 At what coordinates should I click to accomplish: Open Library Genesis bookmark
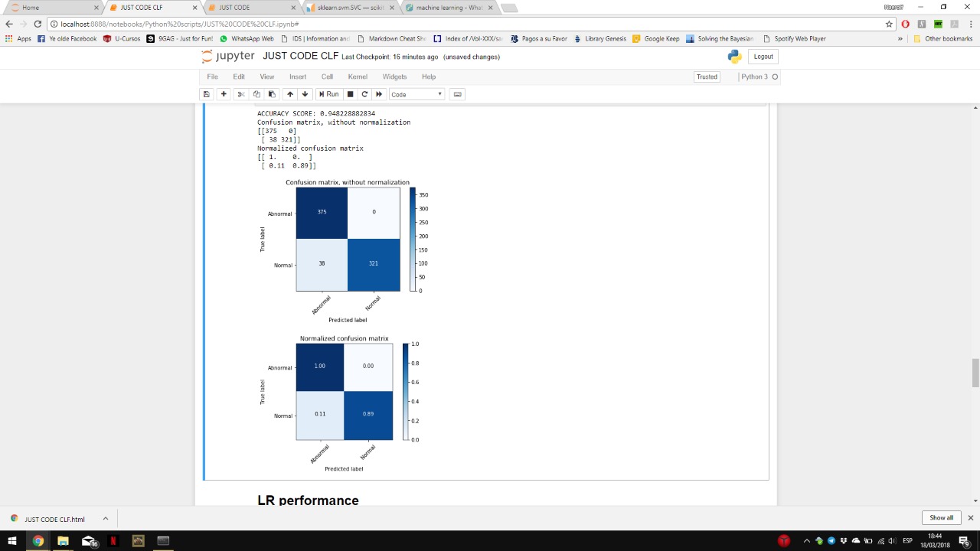pyautogui.click(x=600, y=38)
